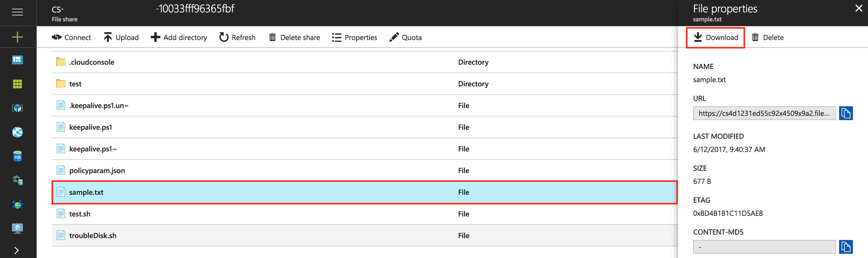Download sample.txt file

click(716, 37)
